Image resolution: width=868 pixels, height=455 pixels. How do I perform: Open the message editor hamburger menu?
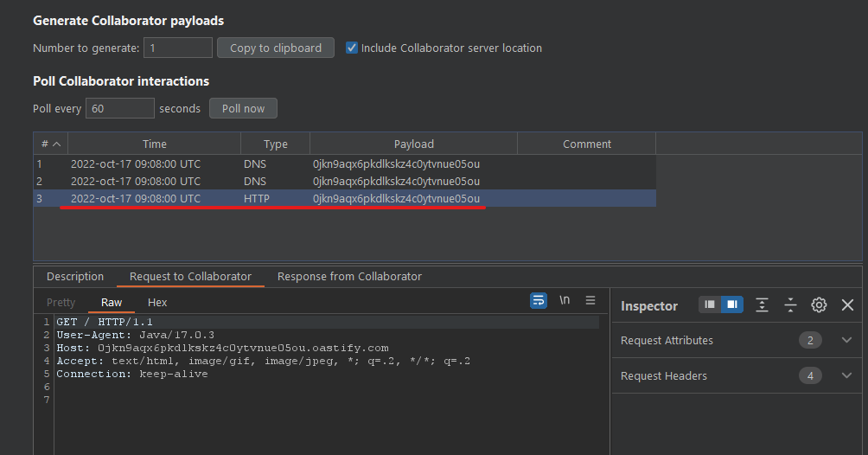590,300
